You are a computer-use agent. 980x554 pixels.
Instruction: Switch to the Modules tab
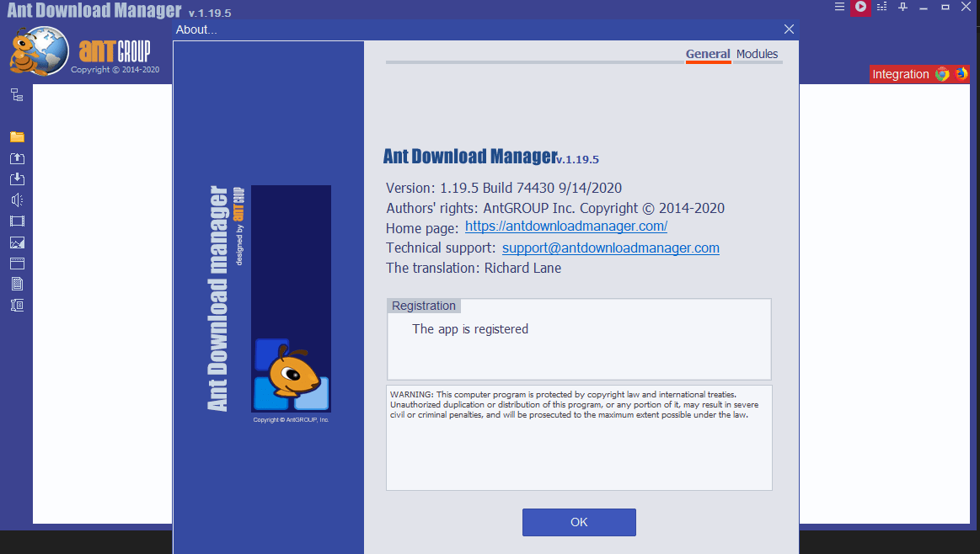[x=757, y=55]
